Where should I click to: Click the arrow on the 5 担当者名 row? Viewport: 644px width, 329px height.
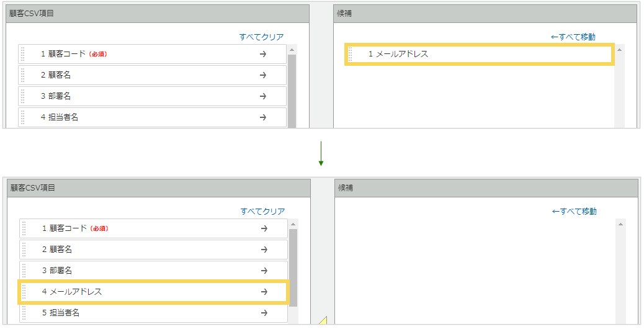(264, 313)
